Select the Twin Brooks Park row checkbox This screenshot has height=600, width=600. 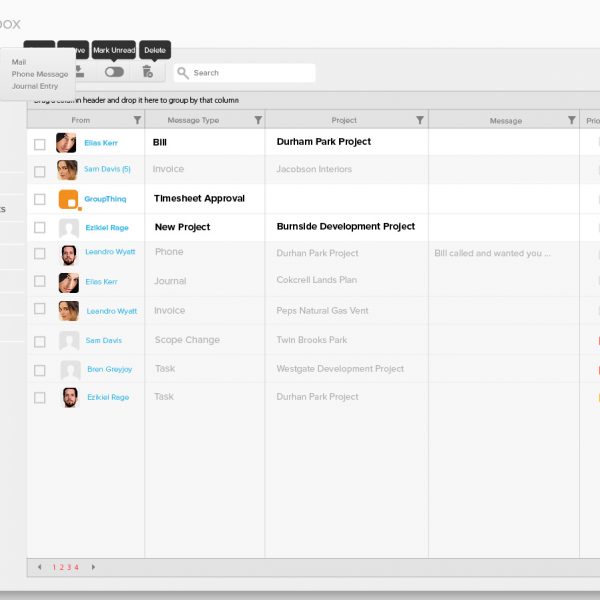(40, 342)
